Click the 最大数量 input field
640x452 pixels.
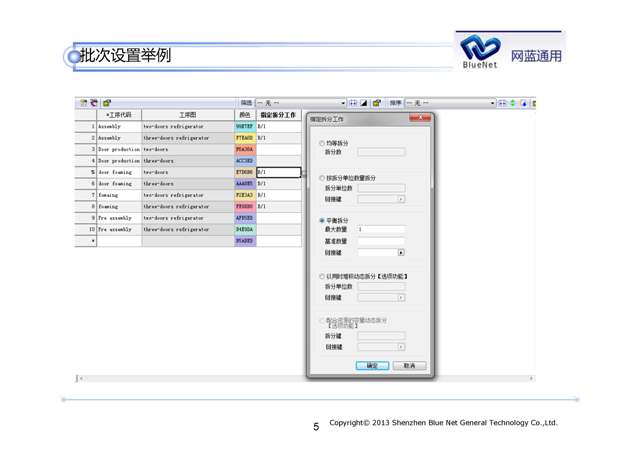[381, 230]
